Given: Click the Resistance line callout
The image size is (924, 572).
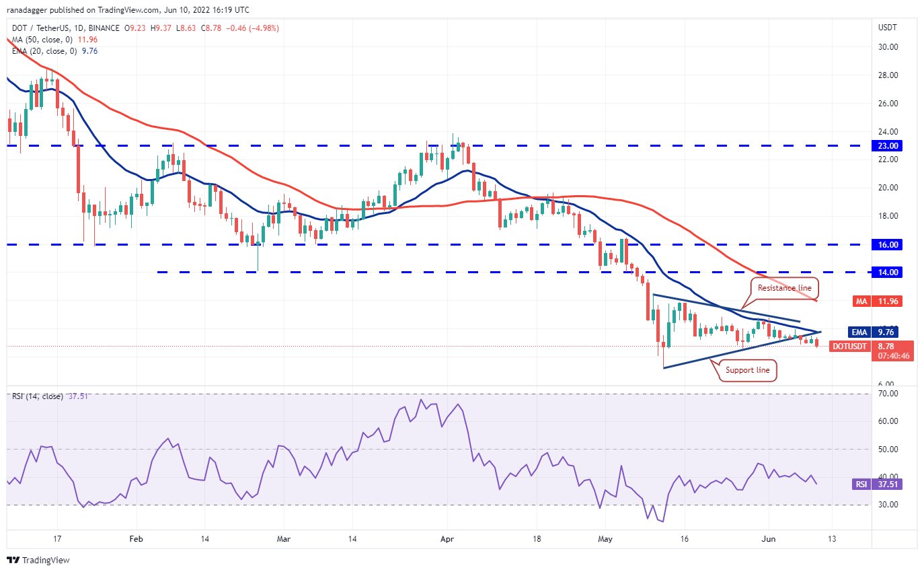Looking at the screenshot, I should (784, 288).
